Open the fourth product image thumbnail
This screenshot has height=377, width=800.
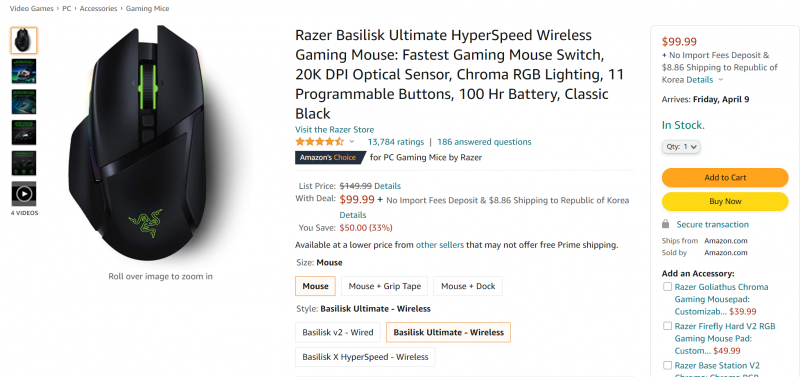pos(24,133)
